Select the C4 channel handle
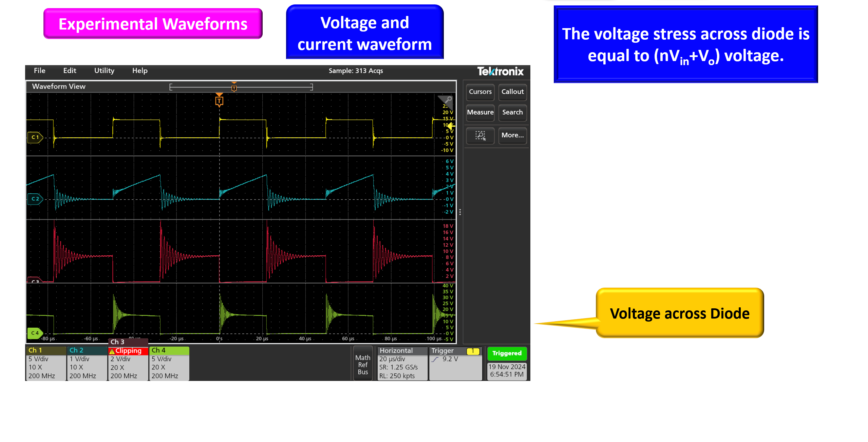 [35, 333]
